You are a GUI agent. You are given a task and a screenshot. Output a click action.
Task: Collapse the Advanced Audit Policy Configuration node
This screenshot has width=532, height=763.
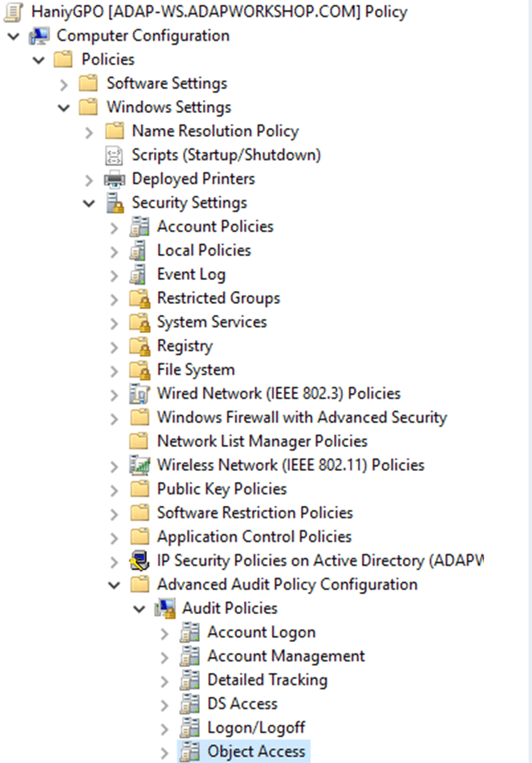(114, 585)
